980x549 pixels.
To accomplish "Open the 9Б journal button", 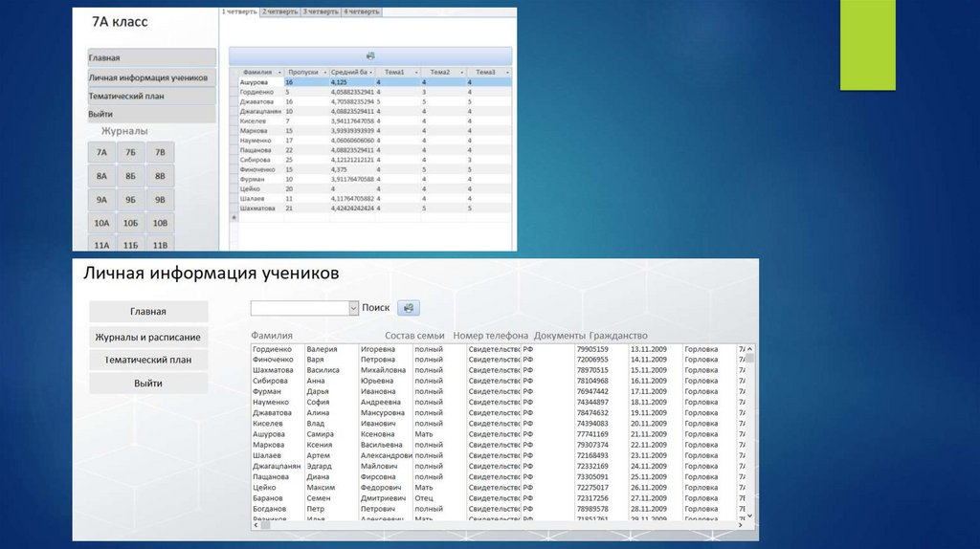I will point(130,200).
